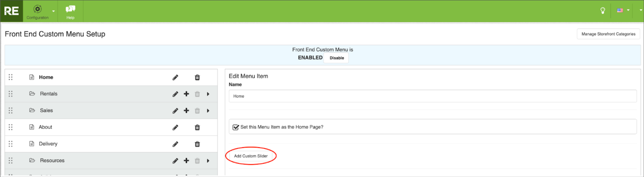Expand the Sales submenu arrow

[x=208, y=111]
